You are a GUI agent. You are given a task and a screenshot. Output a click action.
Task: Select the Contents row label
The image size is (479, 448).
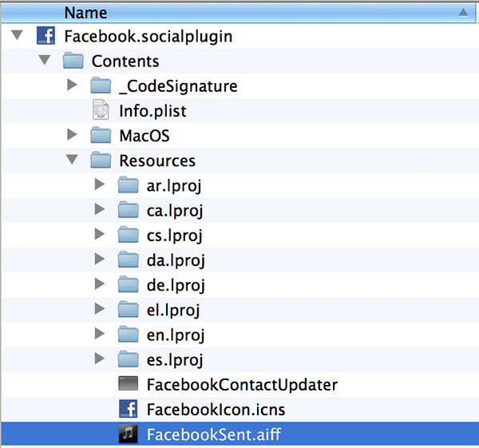tap(125, 61)
